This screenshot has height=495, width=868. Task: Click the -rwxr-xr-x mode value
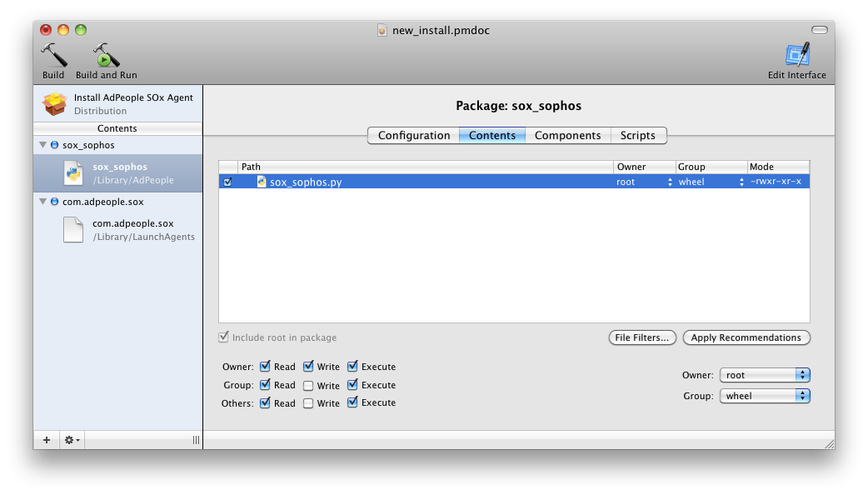coord(776,182)
